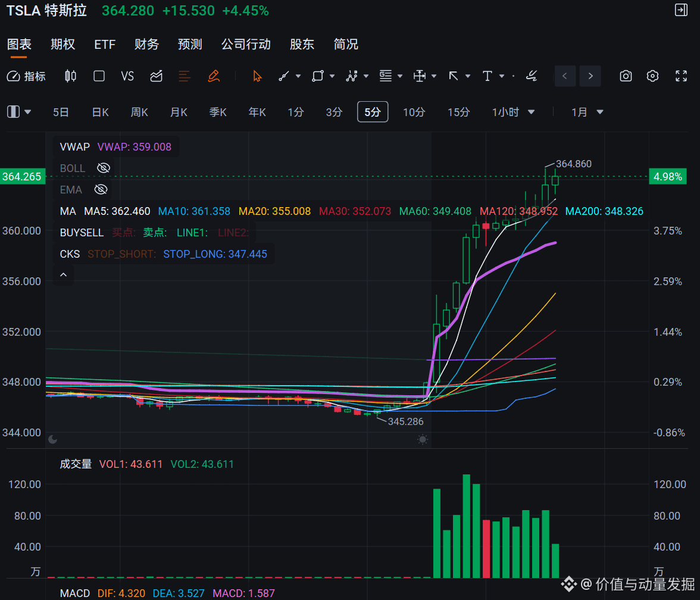
Task: Select the candlestick chart type icon
Action: point(70,76)
